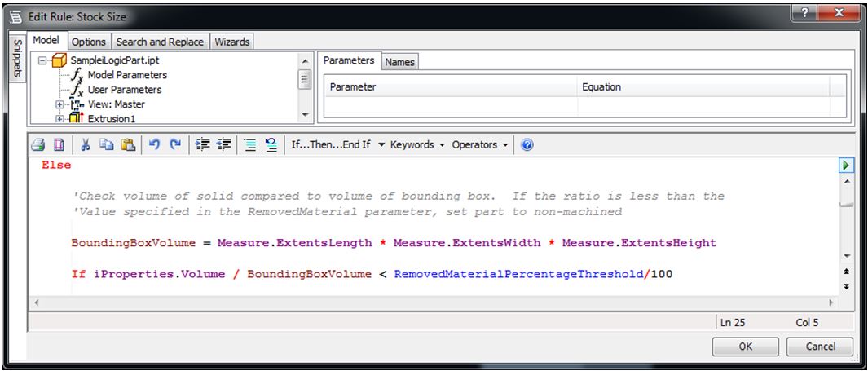Click the Paste clipboard icon
Screen dimensions: 868x371
click(x=127, y=145)
